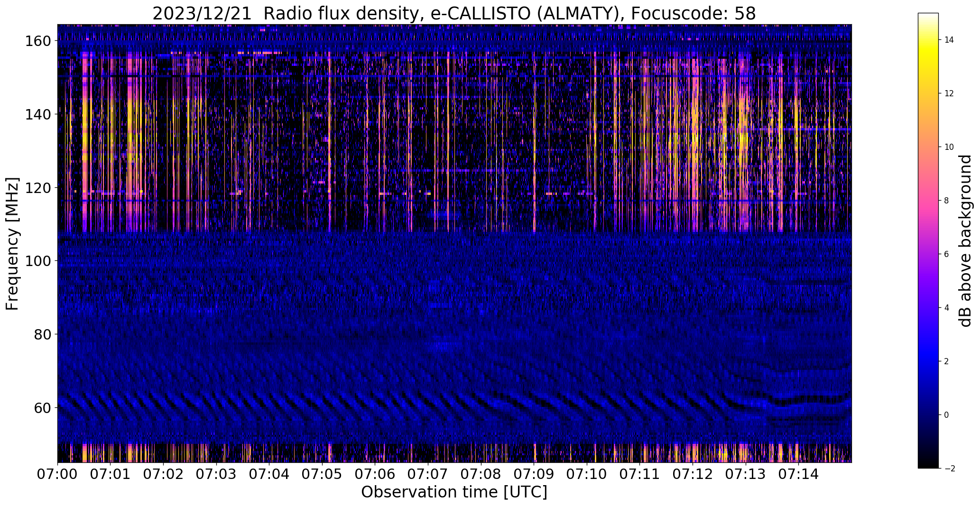This screenshot has height=506, width=980.
Task: Click the 07:11 time tick label
Action: click(x=640, y=474)
